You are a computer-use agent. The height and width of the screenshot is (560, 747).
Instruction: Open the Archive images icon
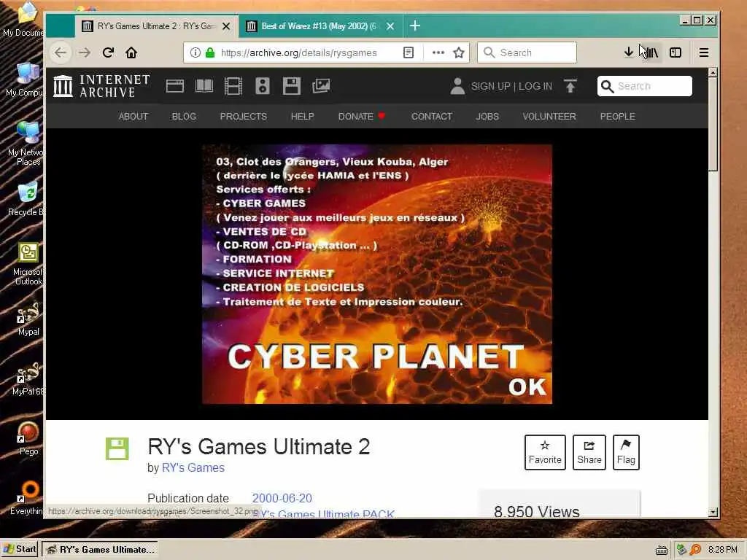tap(321, 86)
